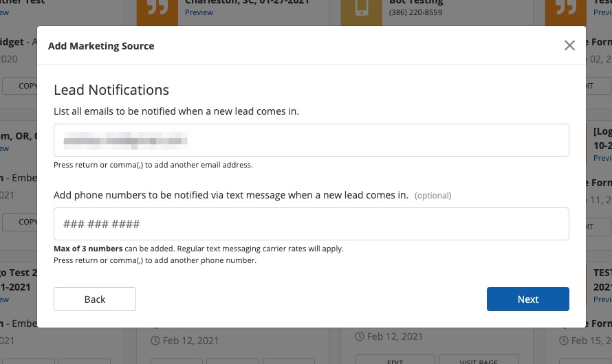The width and height of the screenshot is (612, 364).
Task: Open Preview link under the right-side 10-2 card
Action: [x=602, y=158]
